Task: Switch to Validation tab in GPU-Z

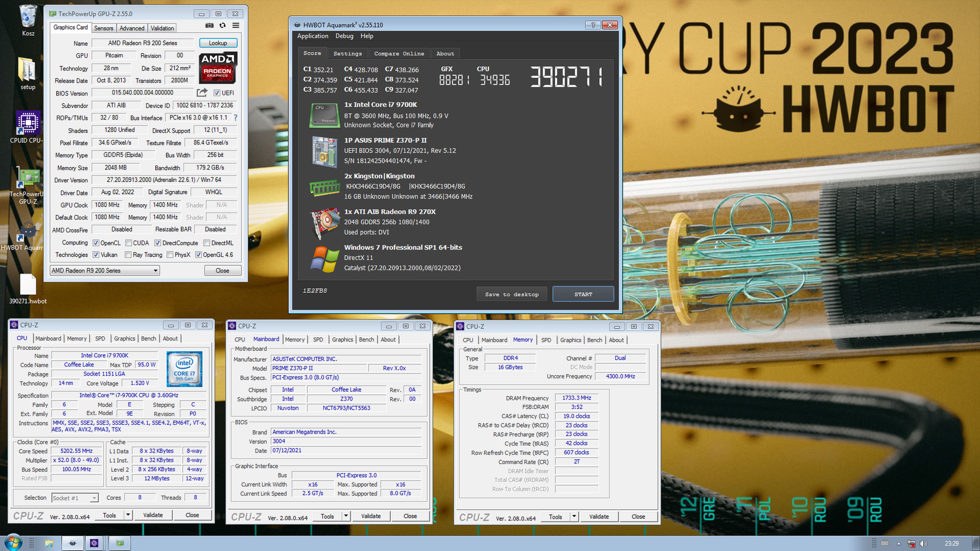Action: [162, 28]
